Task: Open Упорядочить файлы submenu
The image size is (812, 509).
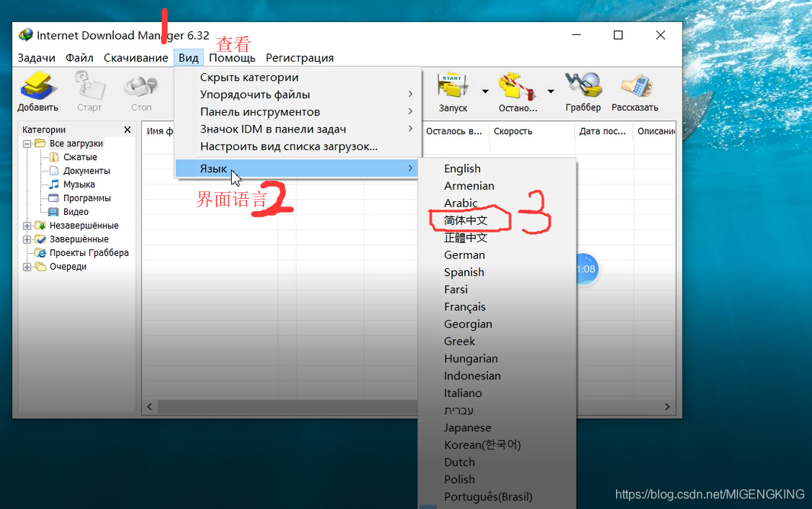Action: click(x=298, y=94)
